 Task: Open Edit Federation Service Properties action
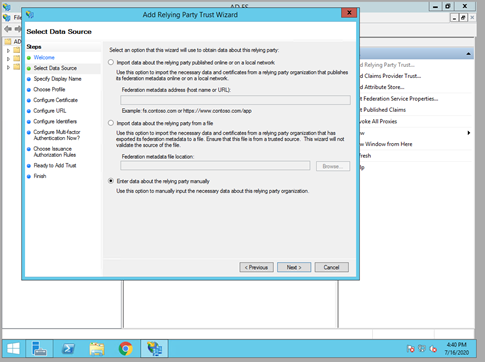[398, 99]
